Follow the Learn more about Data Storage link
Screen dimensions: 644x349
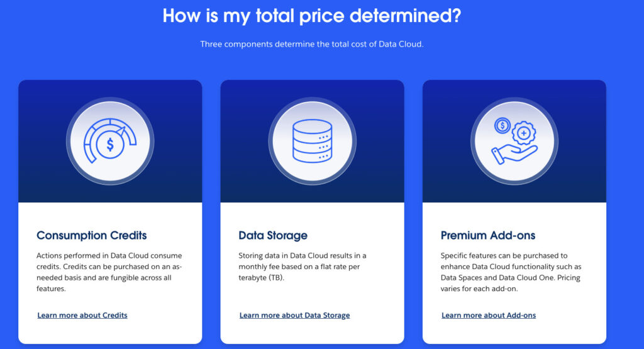(294, 315)
